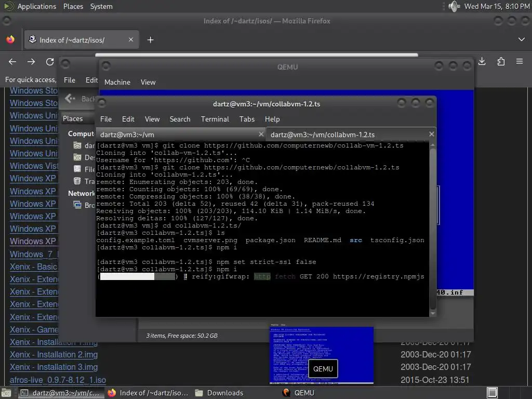Open terminal Terminal menu
This screenshot has height=399, width=532.
[215, 119]
